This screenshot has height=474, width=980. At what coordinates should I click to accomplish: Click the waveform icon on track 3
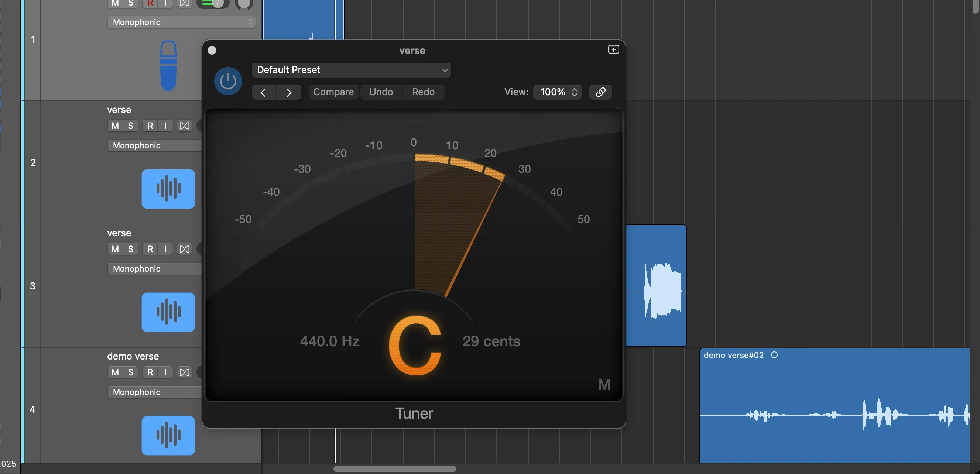point(168,312)
